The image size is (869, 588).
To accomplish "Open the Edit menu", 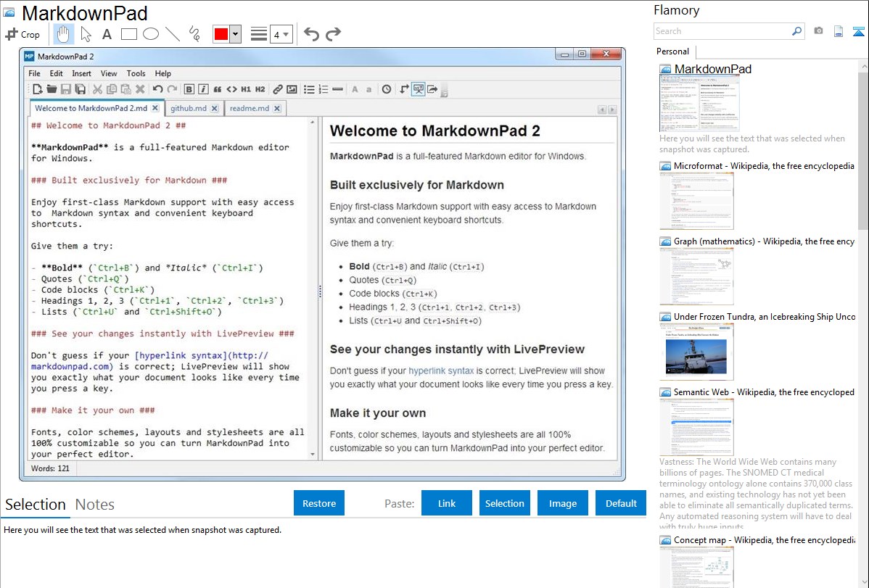I will click(x=56, y=73).
